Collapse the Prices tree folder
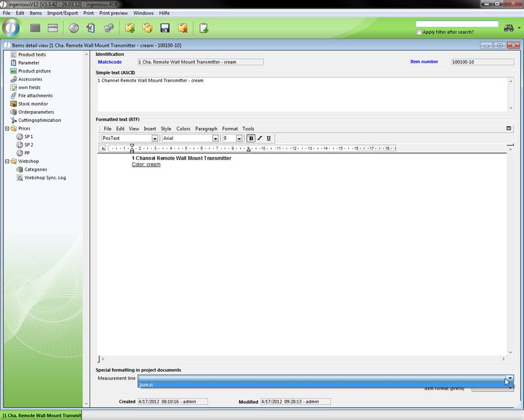 (x=7, y=129)
